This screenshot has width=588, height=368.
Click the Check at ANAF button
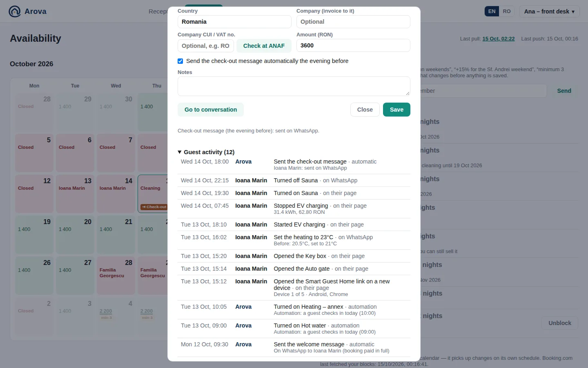264,46
